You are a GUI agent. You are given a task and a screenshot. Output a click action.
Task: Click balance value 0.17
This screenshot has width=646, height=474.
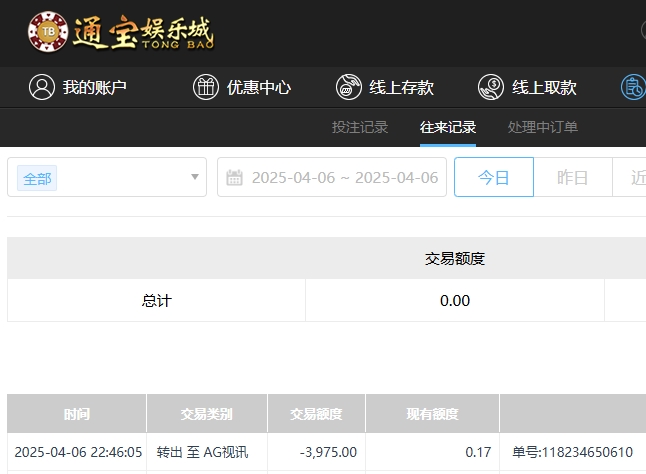(x=478, y=452)
